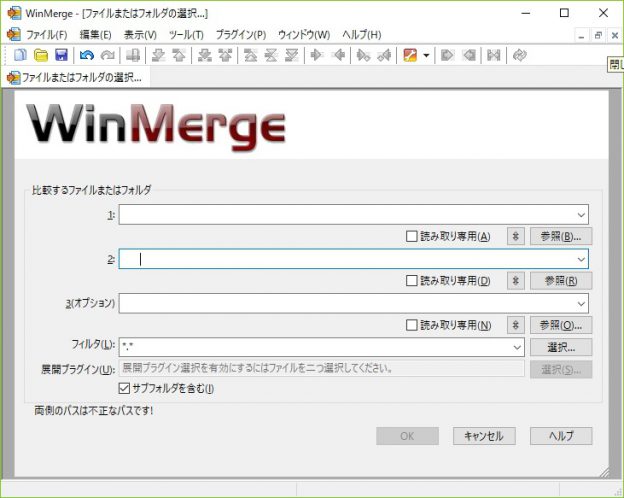Click the キャンセル button
The height and width of the screenshot is (498, 624).
pos(484,436)
